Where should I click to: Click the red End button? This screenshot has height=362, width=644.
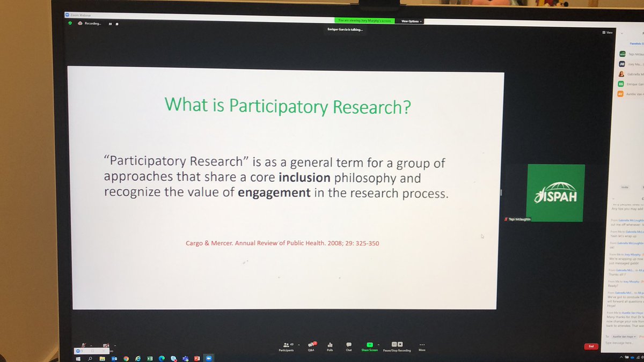pos(590,346)
